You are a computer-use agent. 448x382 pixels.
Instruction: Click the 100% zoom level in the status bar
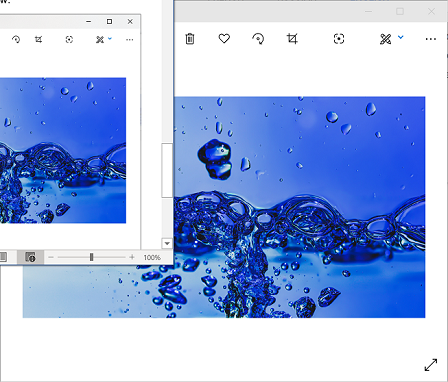[x=152, y=257]
